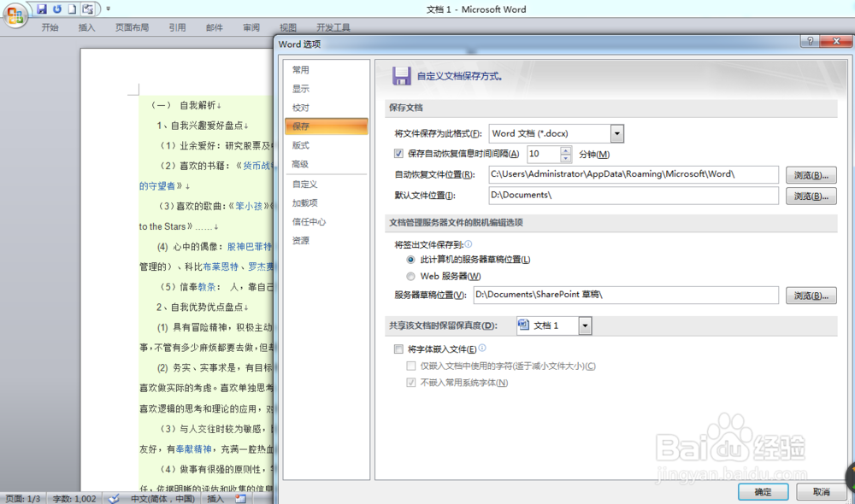Image resolution: width=855 pixels, height=504 pixels.
Task: Open the save file format dropdown
Action: click(616, 133)
